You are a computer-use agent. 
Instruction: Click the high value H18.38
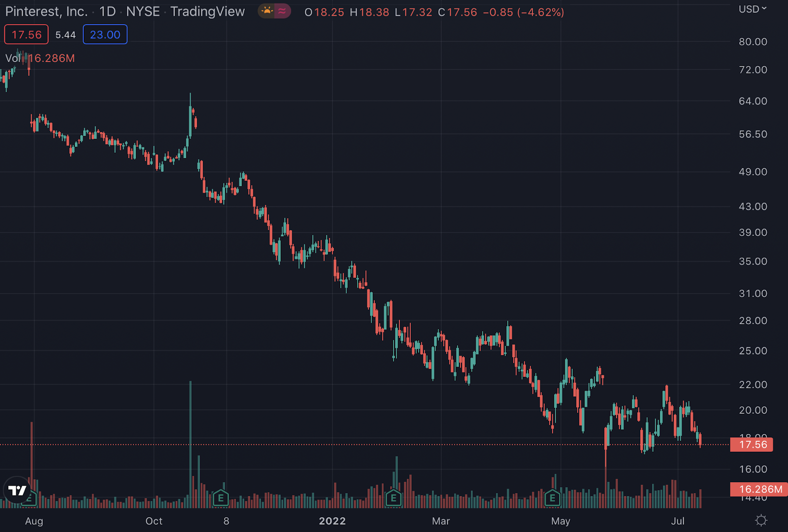(x=369, y=12)
